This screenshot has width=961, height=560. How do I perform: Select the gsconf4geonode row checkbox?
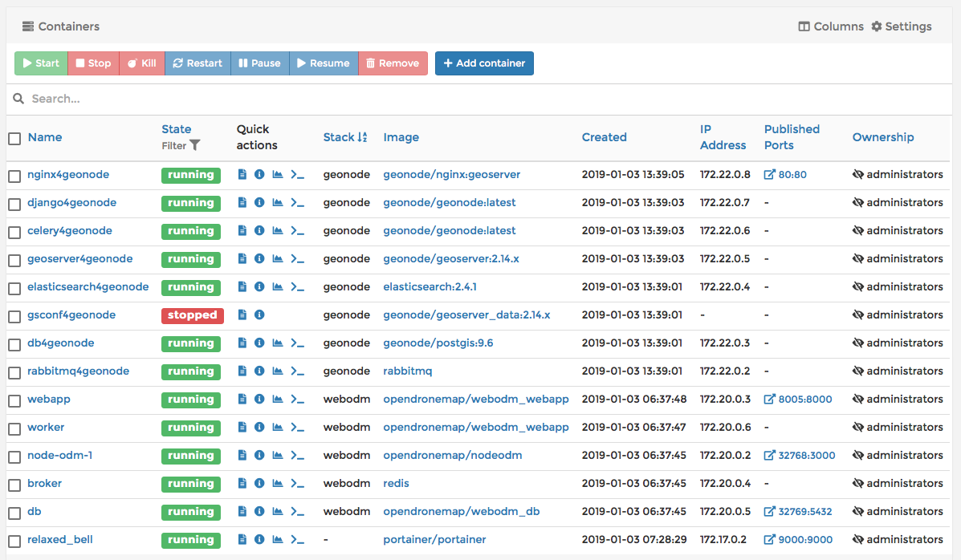pos(14,317)
